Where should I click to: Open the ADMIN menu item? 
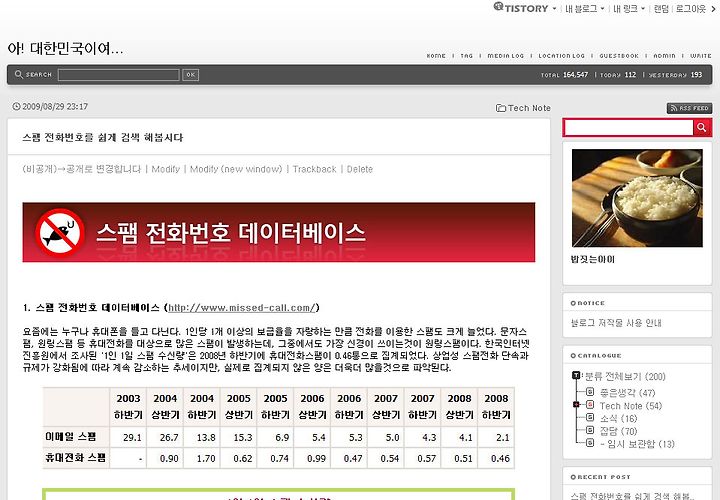(x=664, y=56)
